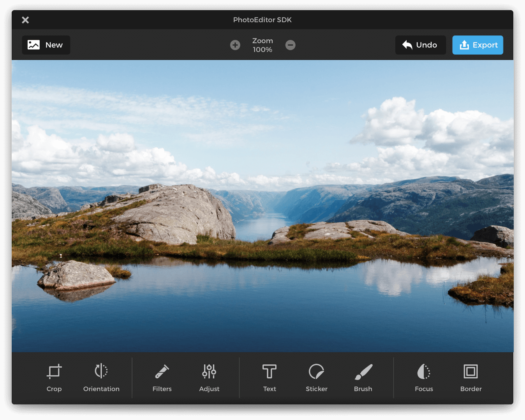Export the edited photo
Image resolution: width=525 pixels, height=420 pixels.
point(478,45)
